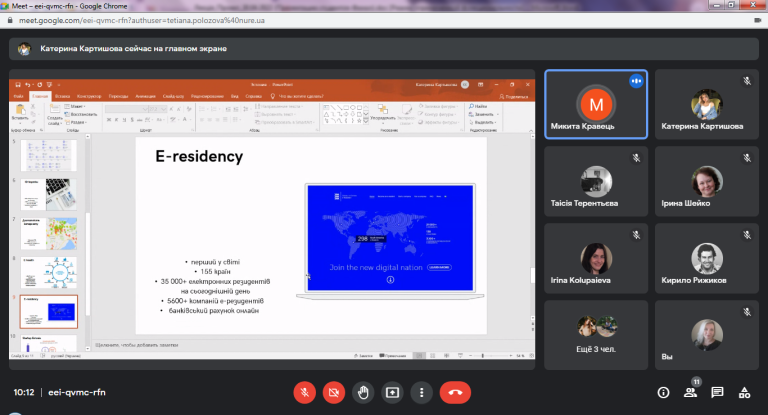Click Irina Kolupaieva's avatar
The height and width of the screenshot is (415, 768).
596,258
